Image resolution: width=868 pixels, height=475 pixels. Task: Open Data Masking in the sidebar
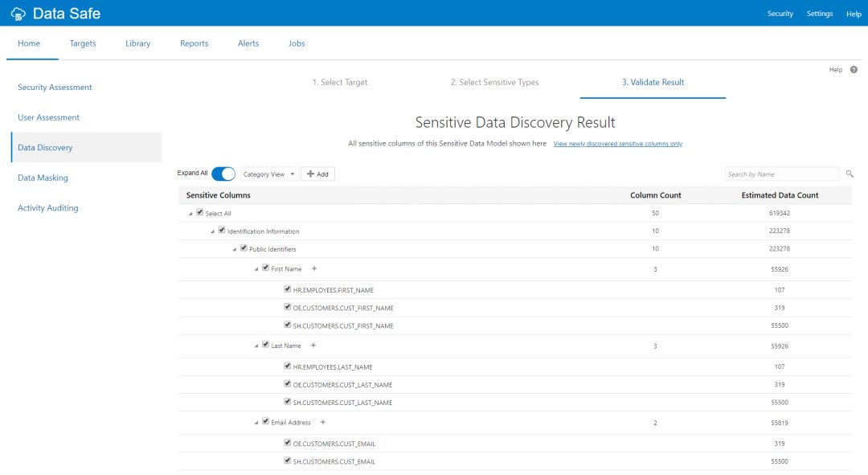pyautogui.click(x=43, y=178)
